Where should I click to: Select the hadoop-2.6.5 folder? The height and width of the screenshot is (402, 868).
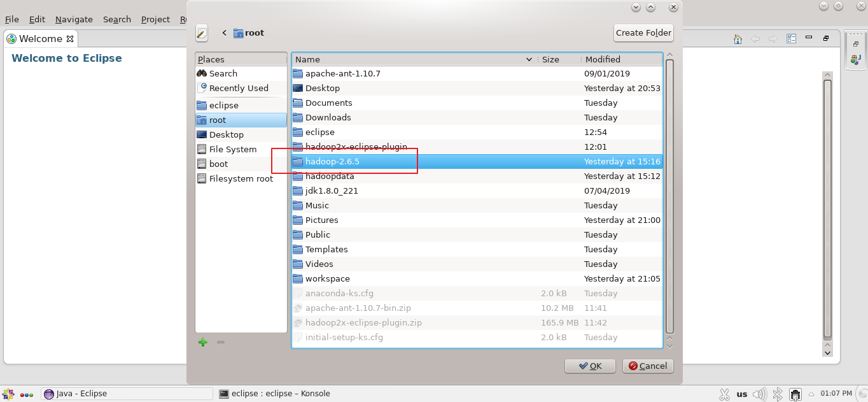click(x=477, y=161)
